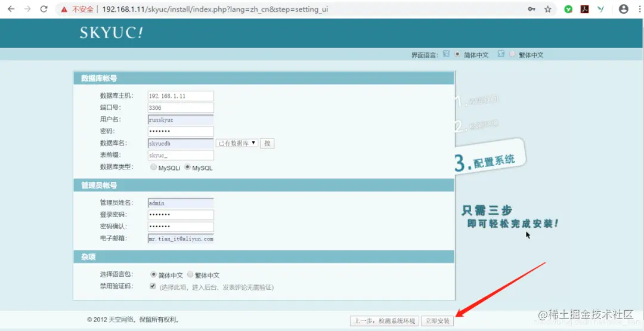Screen dimensions: 644x331
Task: Click the browser forward arrow
Action: coord(27,9)
